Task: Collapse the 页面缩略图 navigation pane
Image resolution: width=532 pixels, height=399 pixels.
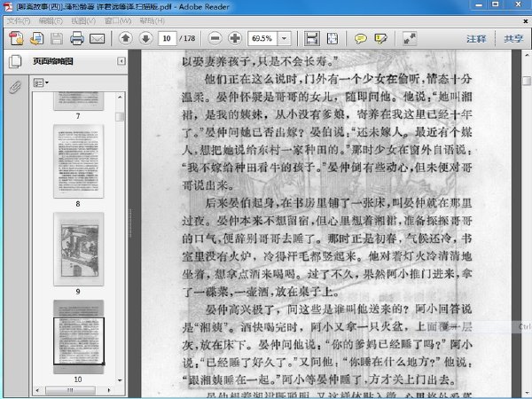Action: [121, 61]
